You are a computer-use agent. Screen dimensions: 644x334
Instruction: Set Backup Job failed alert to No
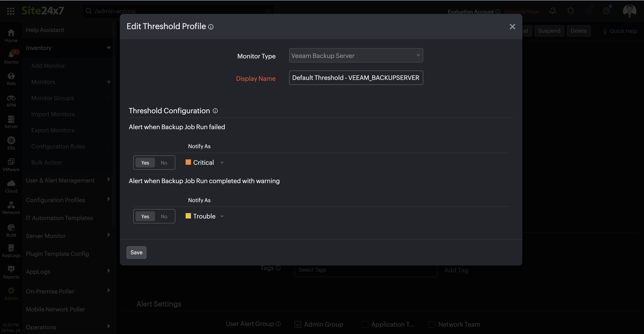pyautogui.click(x=164, y=163)
